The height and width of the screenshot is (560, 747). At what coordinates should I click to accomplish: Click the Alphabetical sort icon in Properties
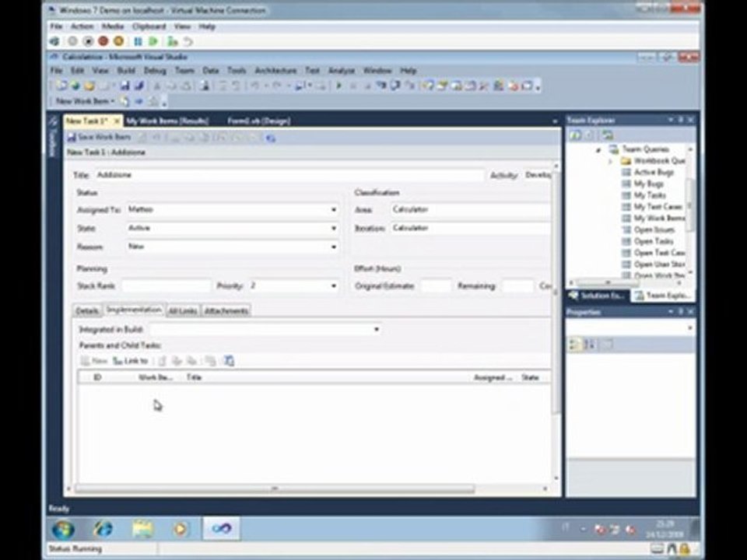pos(590,345)
